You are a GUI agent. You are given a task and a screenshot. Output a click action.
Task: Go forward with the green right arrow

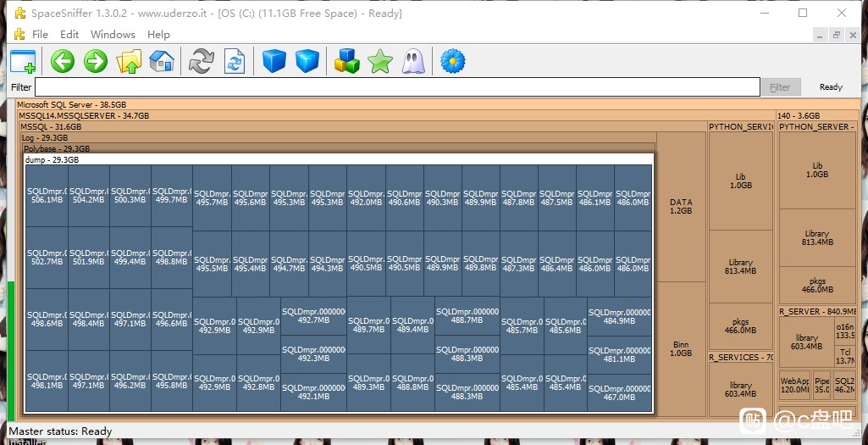point(96,61)
